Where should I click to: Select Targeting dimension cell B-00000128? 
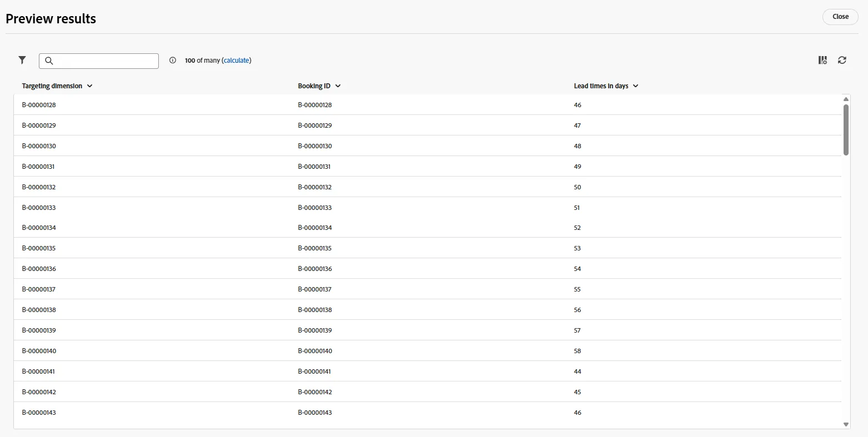[39, 105]
